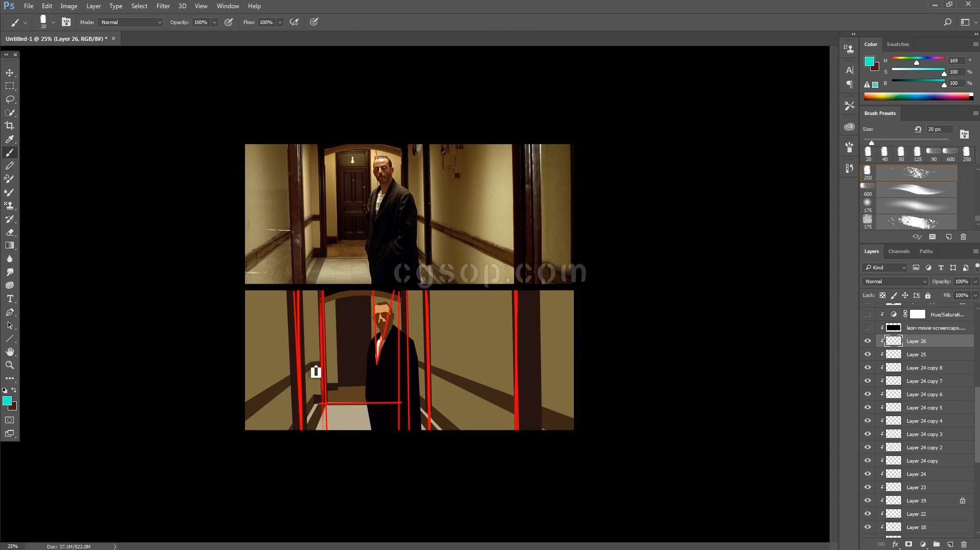980x550 pixels.
Task: Create a new layer
Action: 950,544
